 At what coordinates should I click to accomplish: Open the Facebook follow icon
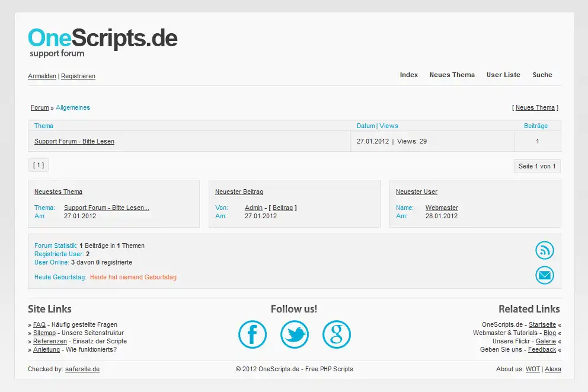(x=253, y=334)
